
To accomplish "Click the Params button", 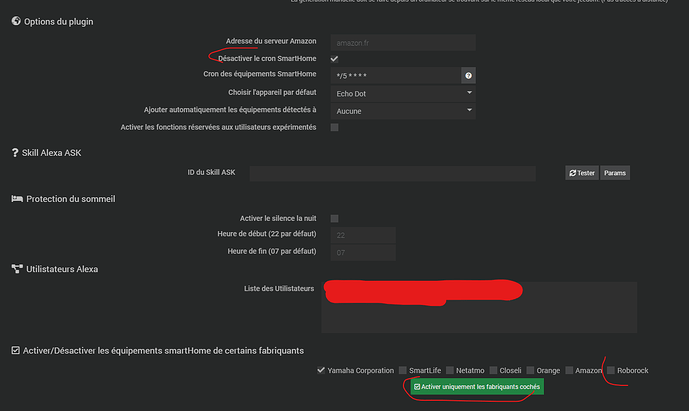I will pyautogui.click(x=615, y=173).
